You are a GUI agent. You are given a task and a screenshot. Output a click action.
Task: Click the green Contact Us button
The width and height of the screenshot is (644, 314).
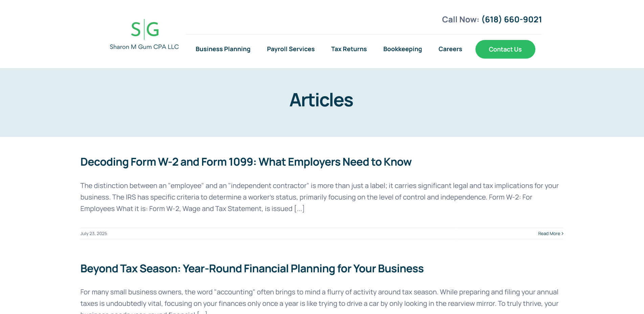[x=505, y=49]
